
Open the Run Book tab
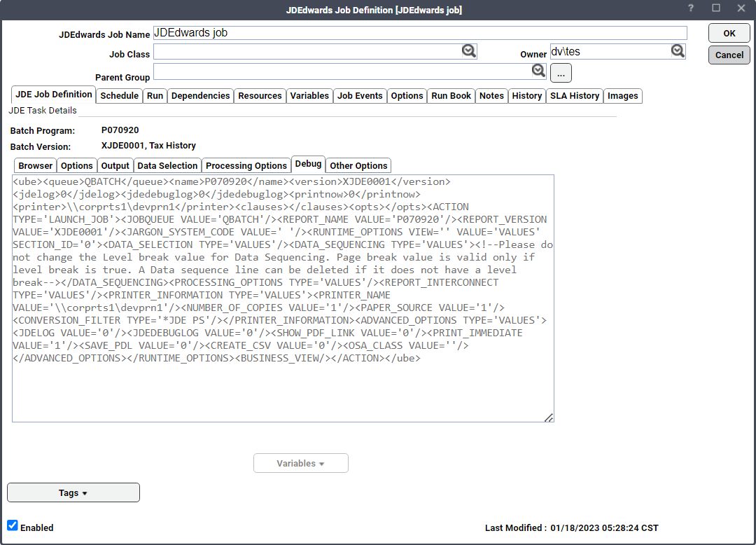[x=451, y=95]
